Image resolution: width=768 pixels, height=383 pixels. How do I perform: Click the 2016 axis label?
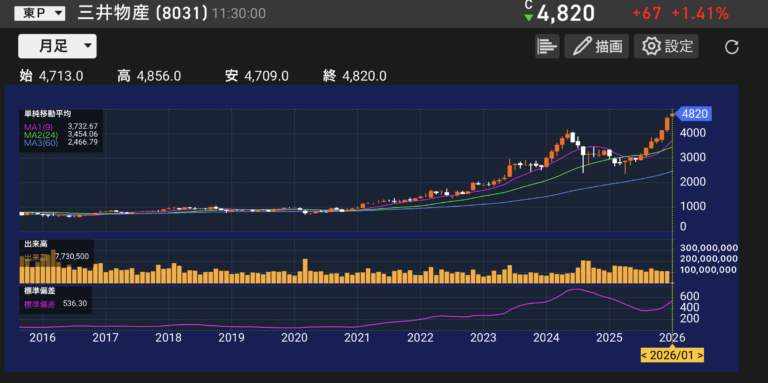click(42, 338)
